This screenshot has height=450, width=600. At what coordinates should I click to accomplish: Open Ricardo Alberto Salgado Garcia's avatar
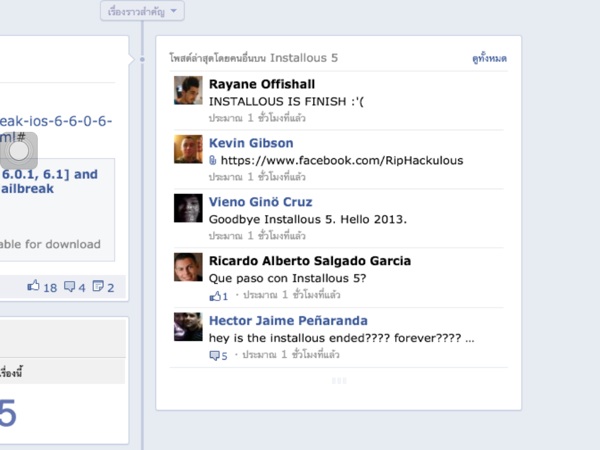click(x=188, y=267)
